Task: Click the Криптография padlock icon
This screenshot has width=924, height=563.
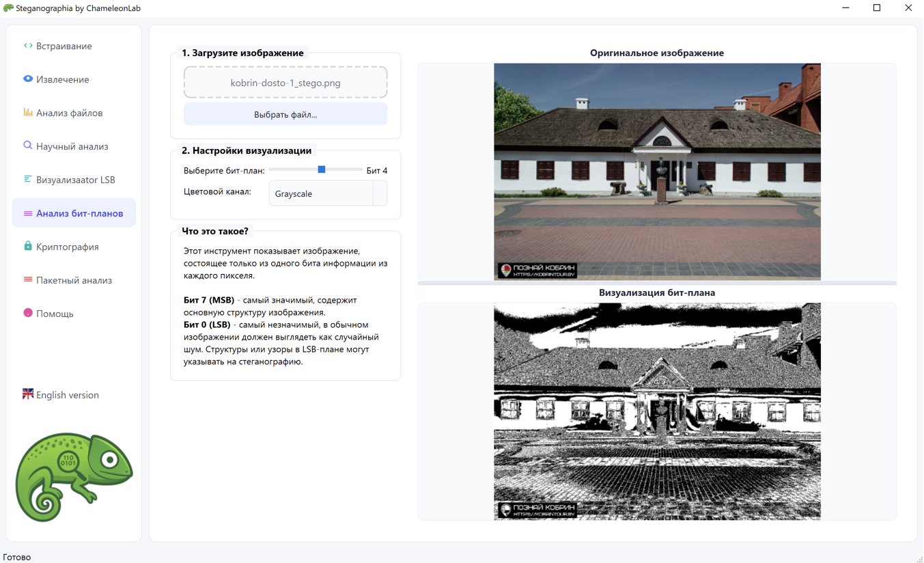Action: 28,246
